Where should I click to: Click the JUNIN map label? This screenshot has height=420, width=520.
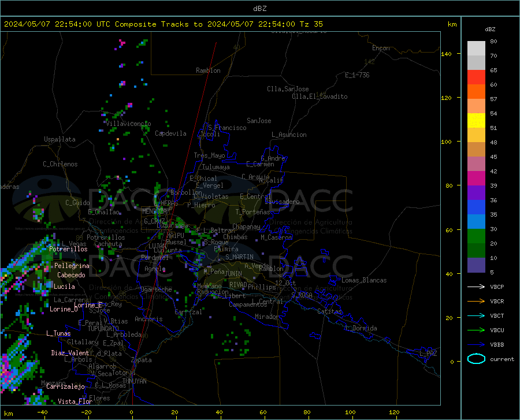[233, 273]
